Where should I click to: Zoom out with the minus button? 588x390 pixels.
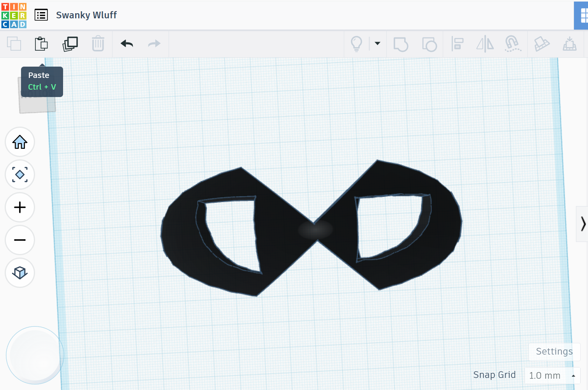pyautogui.click(x=20, y=240)
